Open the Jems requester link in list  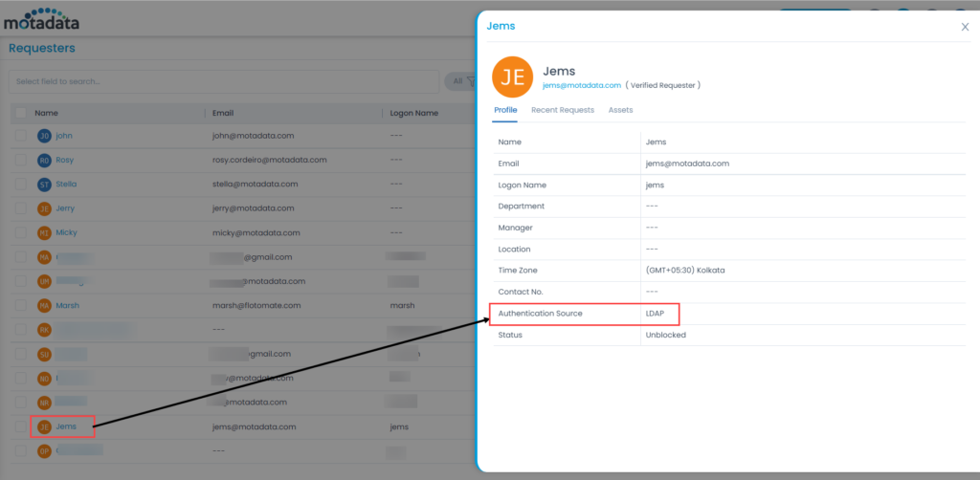coord(66,426)
